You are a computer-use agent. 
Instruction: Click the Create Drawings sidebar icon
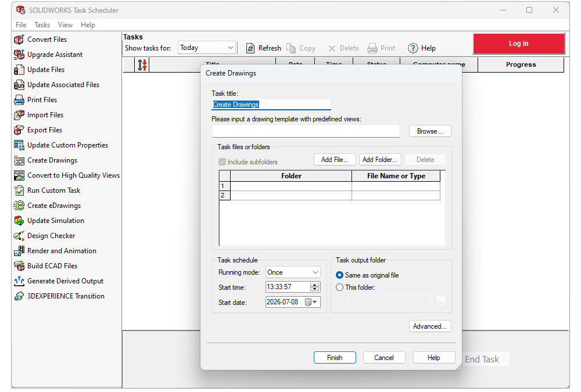[19, 160]
